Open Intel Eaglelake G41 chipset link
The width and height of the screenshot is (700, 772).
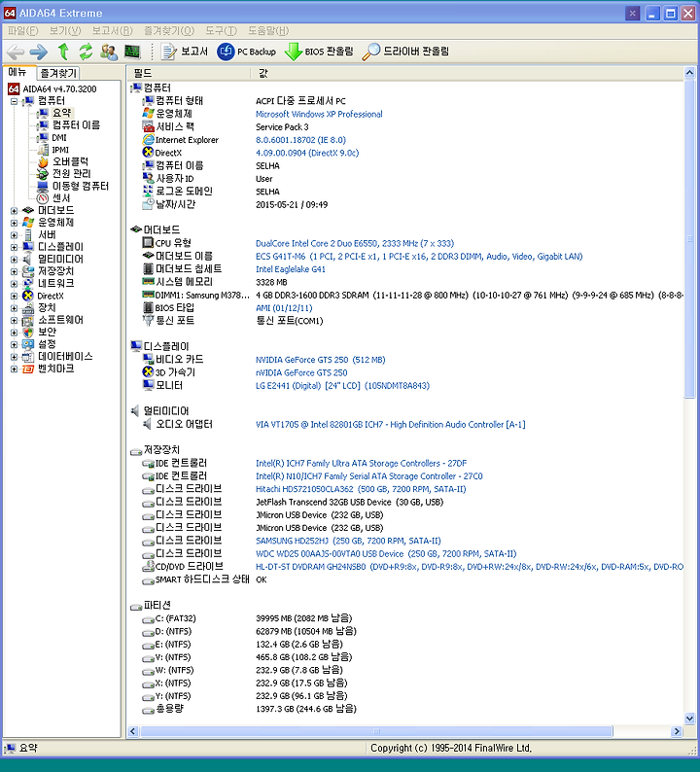[291, 269]
